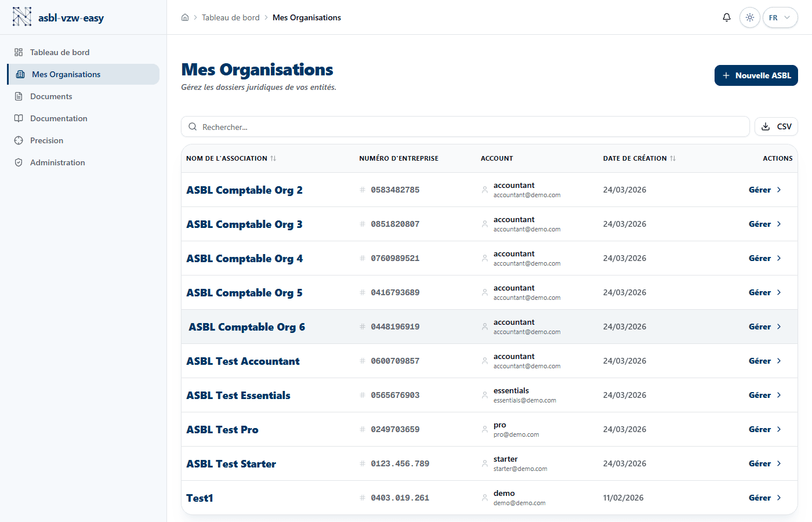Open the Test1 organisation name
This screenshot has height=522, width=812.
pyautogui.click(x=200, y=498)
